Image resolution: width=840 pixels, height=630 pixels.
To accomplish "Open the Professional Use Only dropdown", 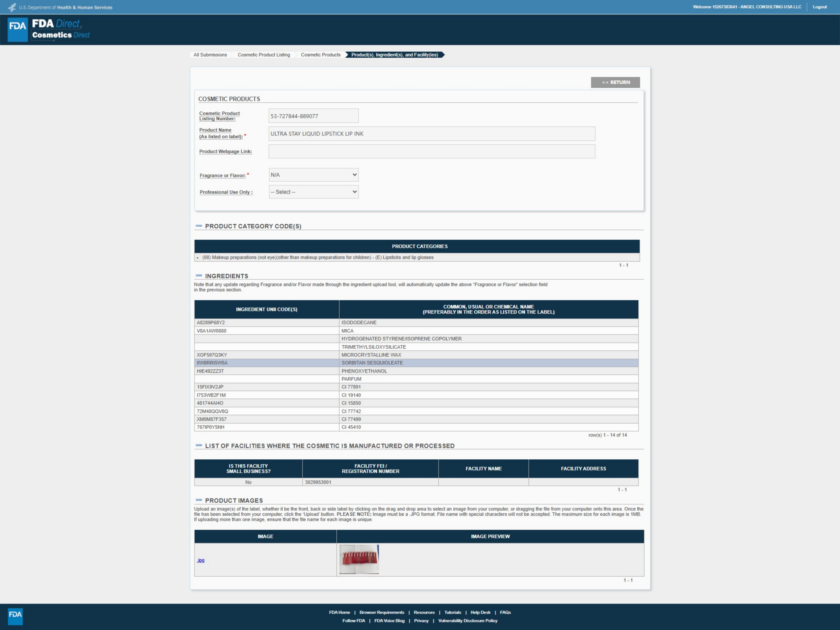I will [x=313, y=192].
